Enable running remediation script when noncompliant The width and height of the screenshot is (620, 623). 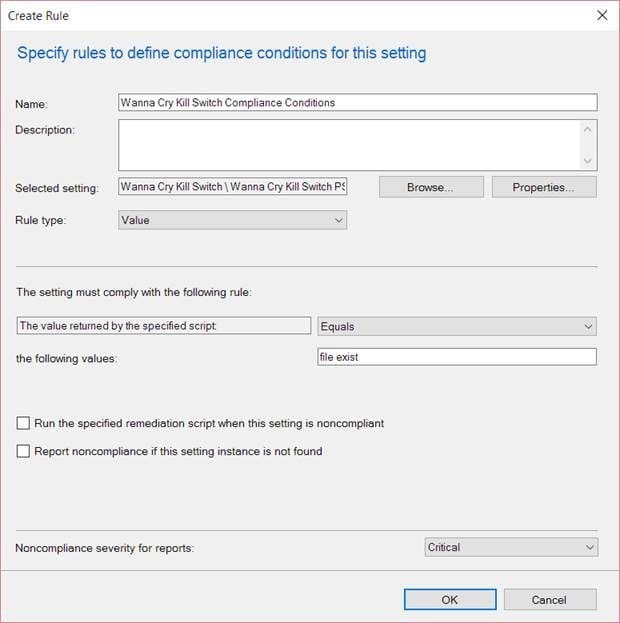(23, 423)
